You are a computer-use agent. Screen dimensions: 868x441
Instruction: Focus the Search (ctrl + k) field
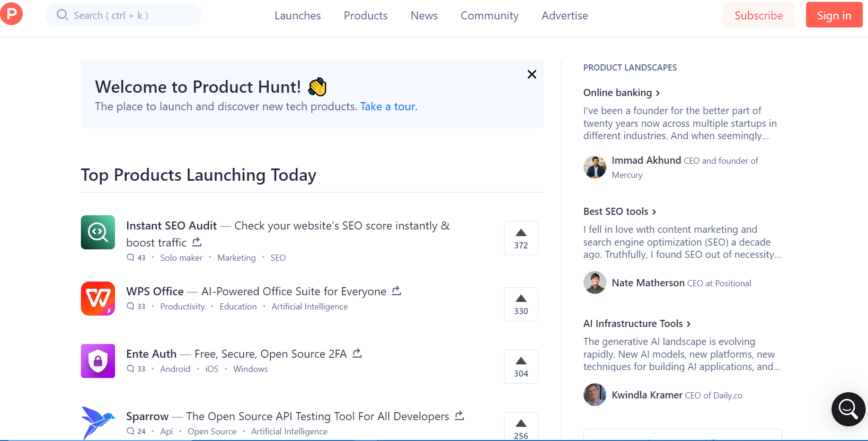tap(124, 15)
